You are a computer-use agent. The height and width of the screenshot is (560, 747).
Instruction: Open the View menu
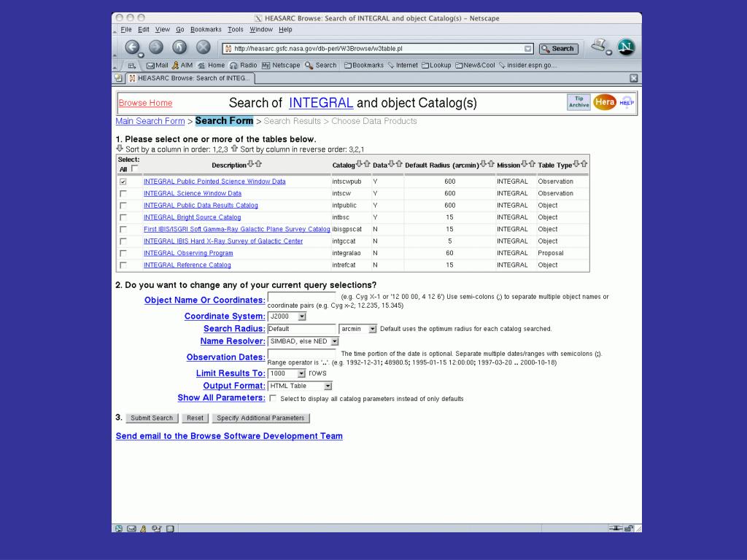click(x=163, y=29)
